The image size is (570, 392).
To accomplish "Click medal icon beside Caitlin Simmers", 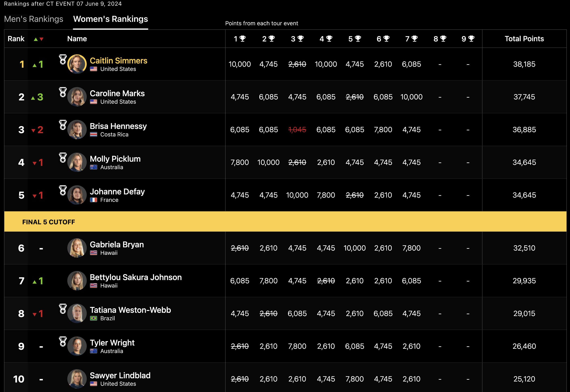I will (x=63, y=59).
